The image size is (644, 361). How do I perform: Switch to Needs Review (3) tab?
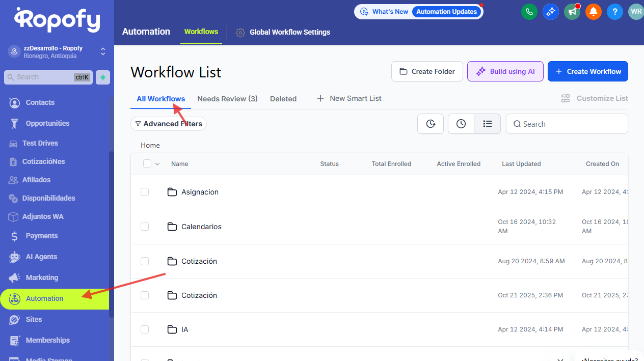pyautogui.click(x=227, y=99)
